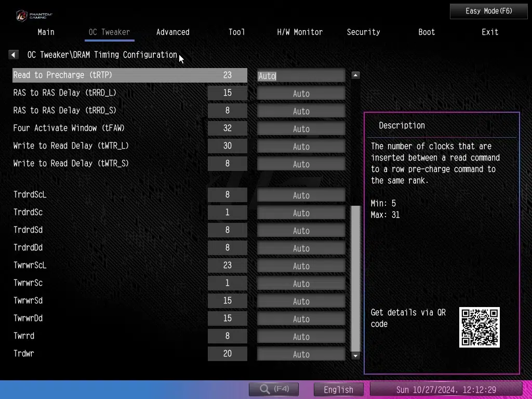
Task: Select the TwrwrScL label
Action: click(30, 265)
